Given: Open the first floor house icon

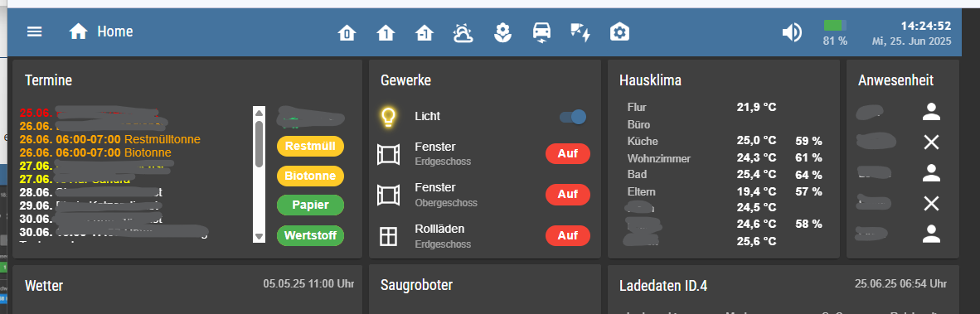Looking at the screenshot, I should [x=386, y=32].
